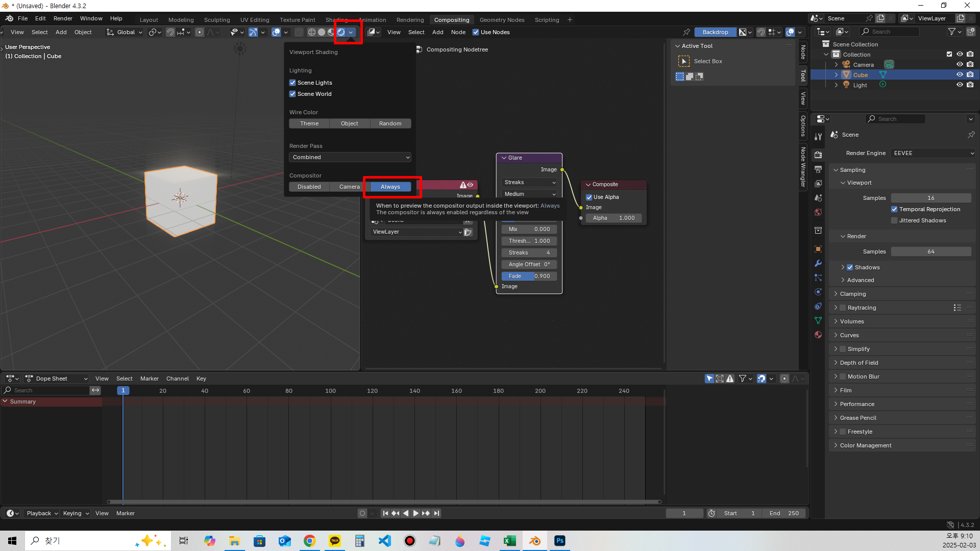Image resolution: width=980 pixels, height=551 pixels.
Task: Launch Photoshop from the taskbar
Action: pyautogui.click(x=560, y=541)
